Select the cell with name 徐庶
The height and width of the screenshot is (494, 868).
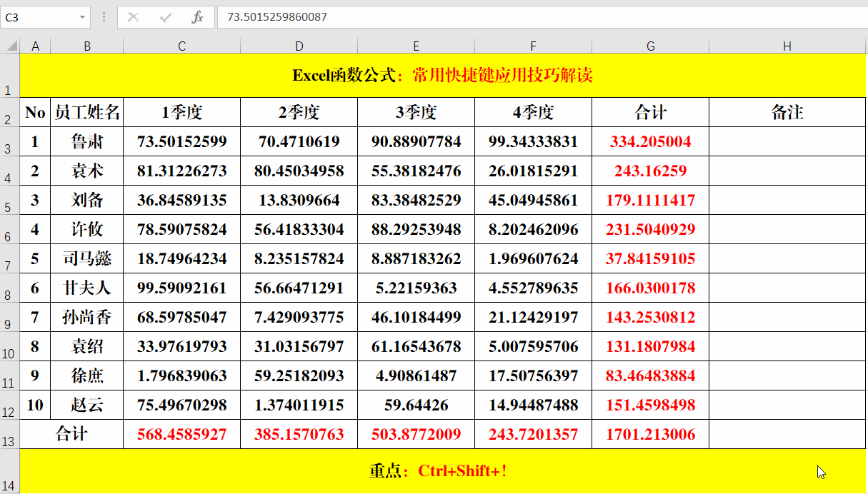(87, 375)
